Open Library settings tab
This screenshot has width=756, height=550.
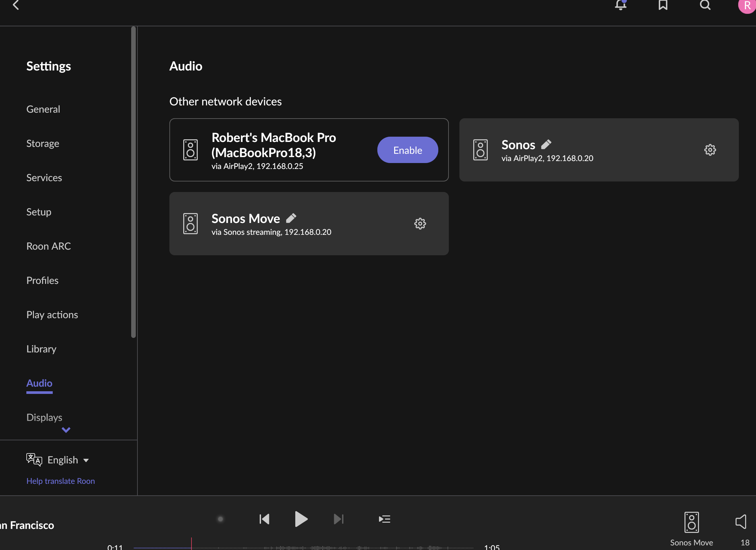coord(41,349)
